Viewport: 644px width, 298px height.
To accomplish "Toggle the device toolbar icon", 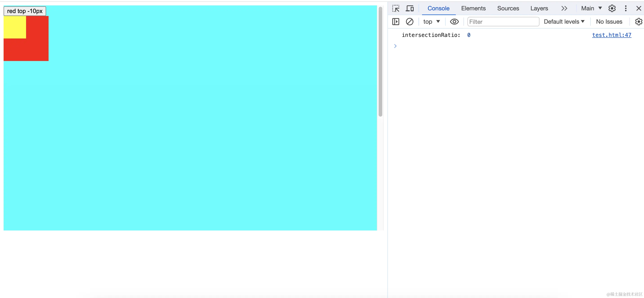I will tap(409, 9).
